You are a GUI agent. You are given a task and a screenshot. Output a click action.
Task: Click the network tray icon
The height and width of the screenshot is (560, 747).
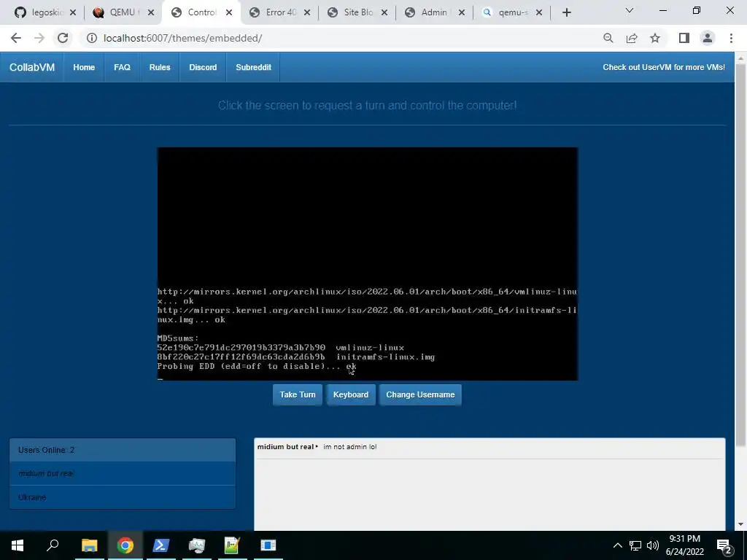click(635, 545)
